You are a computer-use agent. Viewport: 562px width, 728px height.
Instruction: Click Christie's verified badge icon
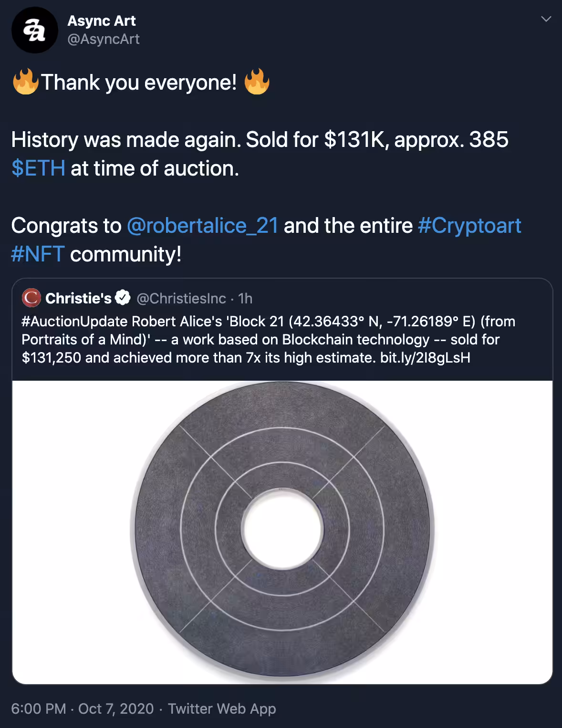tap(123, 298)
